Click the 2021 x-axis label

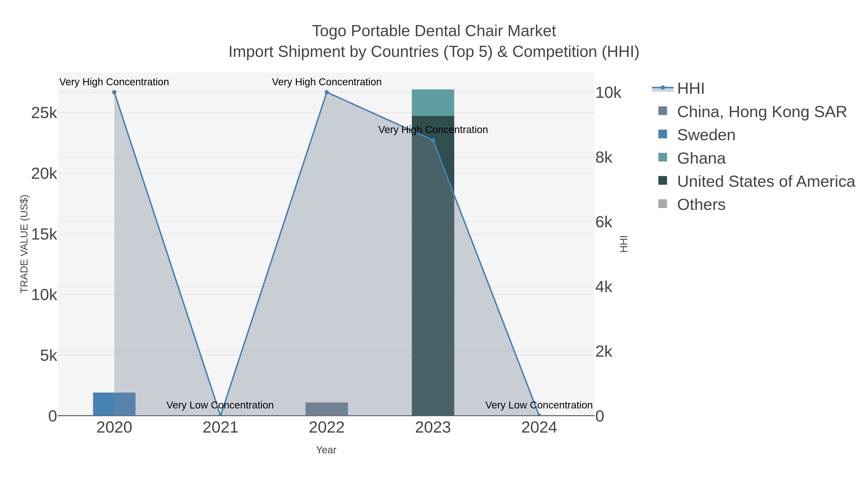coord(220,428)
